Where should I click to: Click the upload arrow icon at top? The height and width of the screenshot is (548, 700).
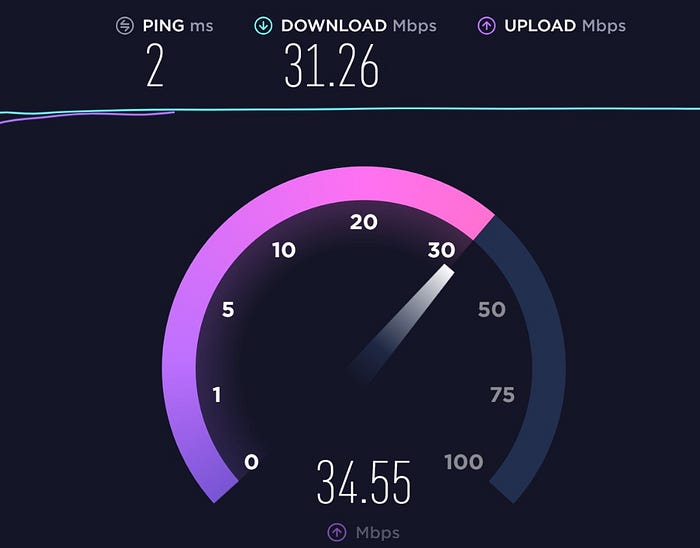pyautogui.click(x=487, y=25)
